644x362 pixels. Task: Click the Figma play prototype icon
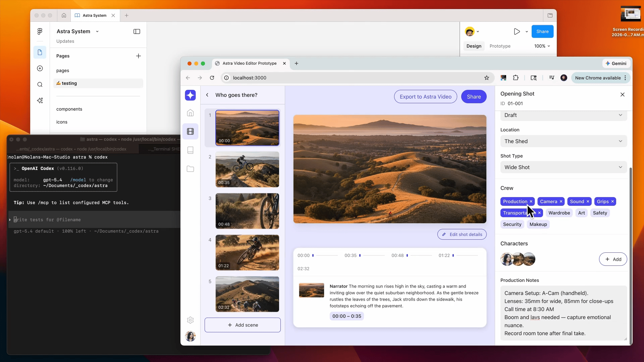pos(517,32)
